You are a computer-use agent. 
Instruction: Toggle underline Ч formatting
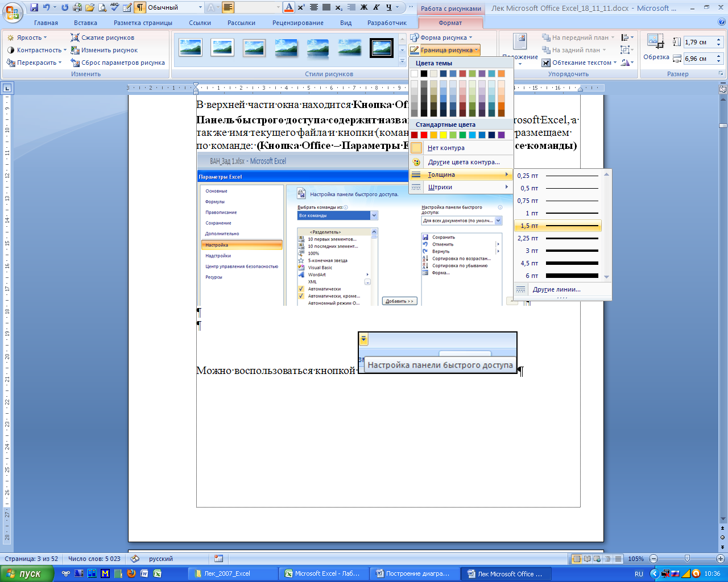389,8
